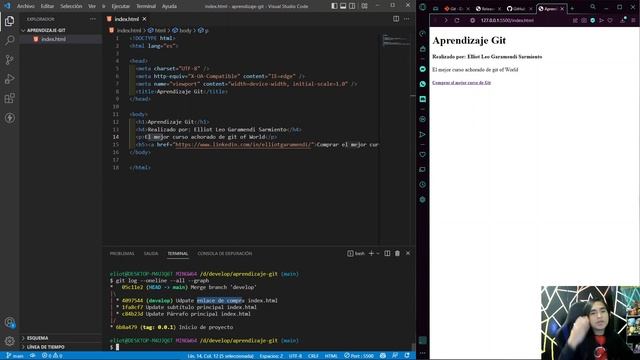The image size is (640, 360).
Task: Toggle primary sidebar layout icon in title bar
Action: click(334, 6)
